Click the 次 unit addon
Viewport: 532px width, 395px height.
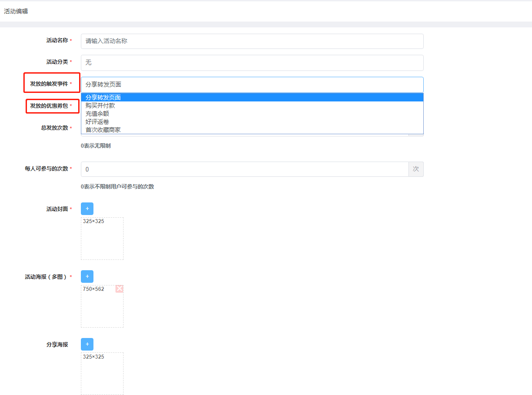[x=416, y=169]
